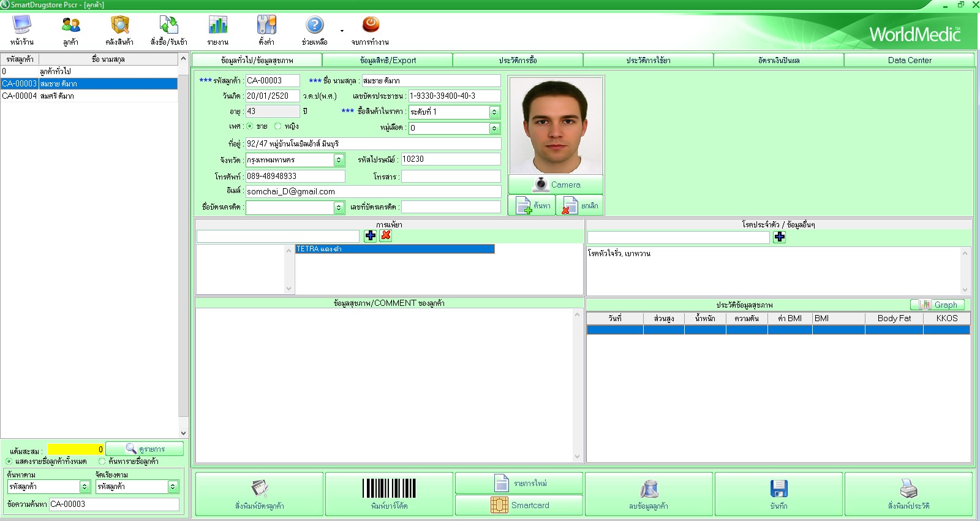Click the customer list vertical scrollbar

pos(183,245)
